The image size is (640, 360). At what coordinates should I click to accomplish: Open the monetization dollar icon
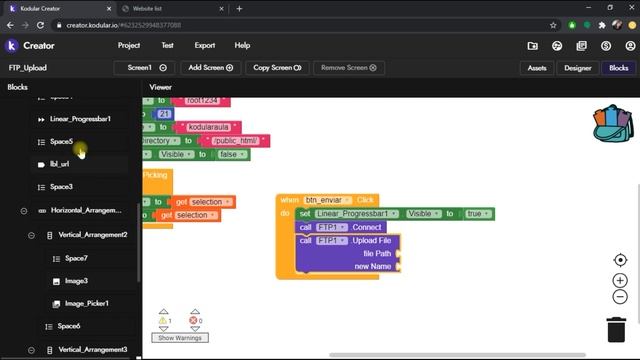(x=606, y=46)
